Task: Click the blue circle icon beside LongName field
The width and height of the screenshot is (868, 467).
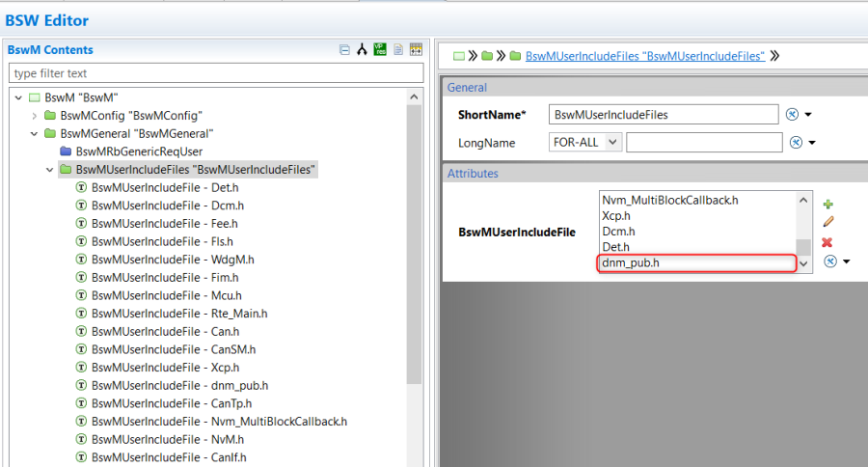Action: click(x=796, y=143)
